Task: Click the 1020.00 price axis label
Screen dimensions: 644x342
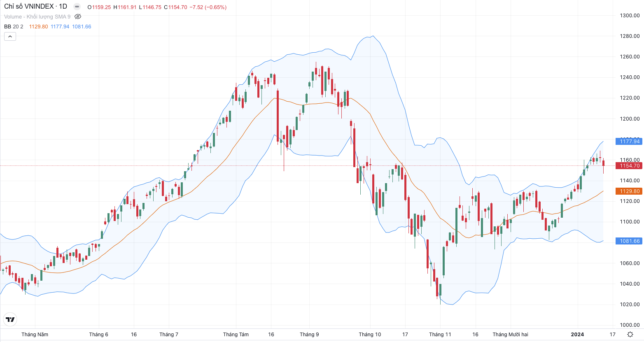Action: 630,305
